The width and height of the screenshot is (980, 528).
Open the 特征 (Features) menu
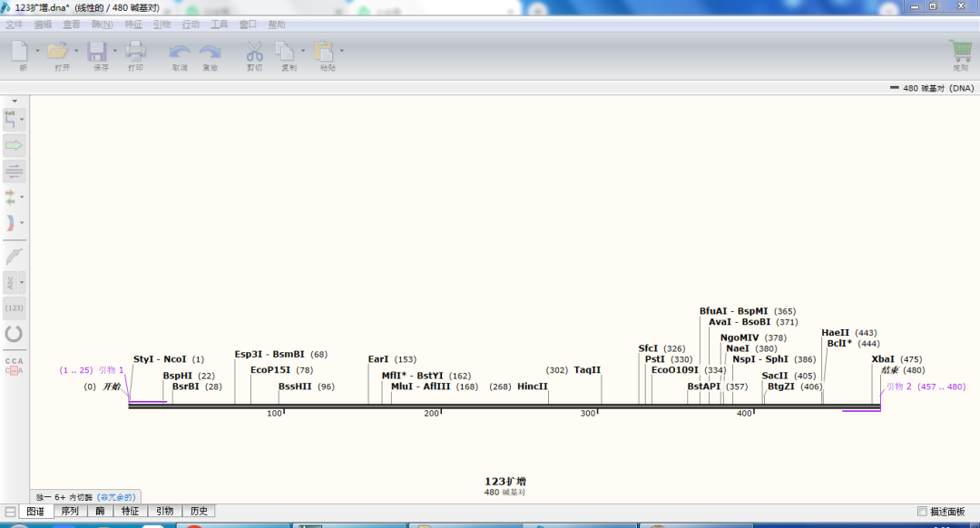133,24
